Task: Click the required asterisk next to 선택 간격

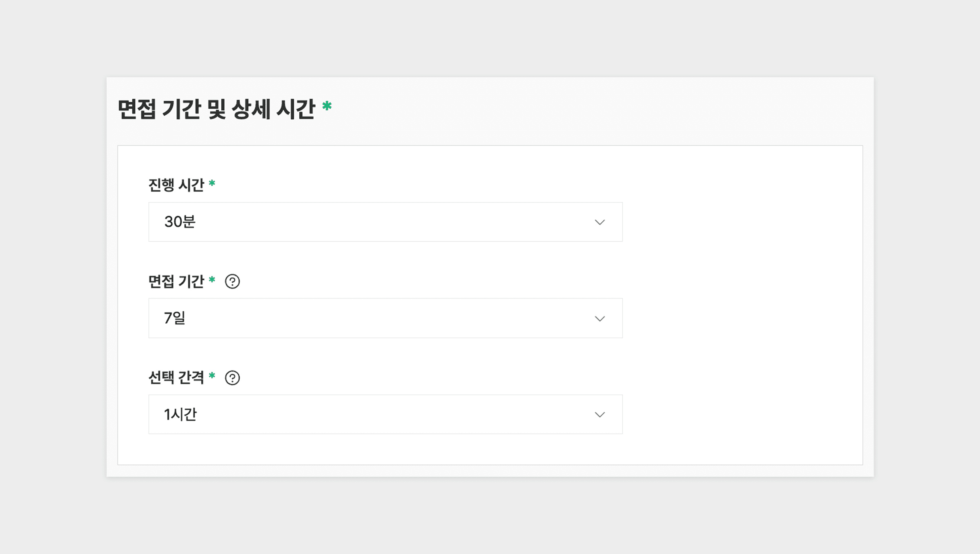Action: tap(212, 375)
